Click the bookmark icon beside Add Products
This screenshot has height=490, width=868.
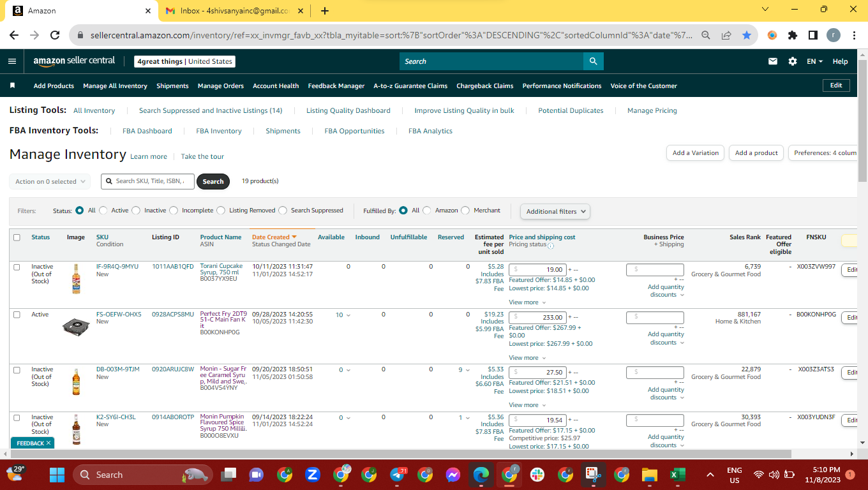(x=12, y=85)
